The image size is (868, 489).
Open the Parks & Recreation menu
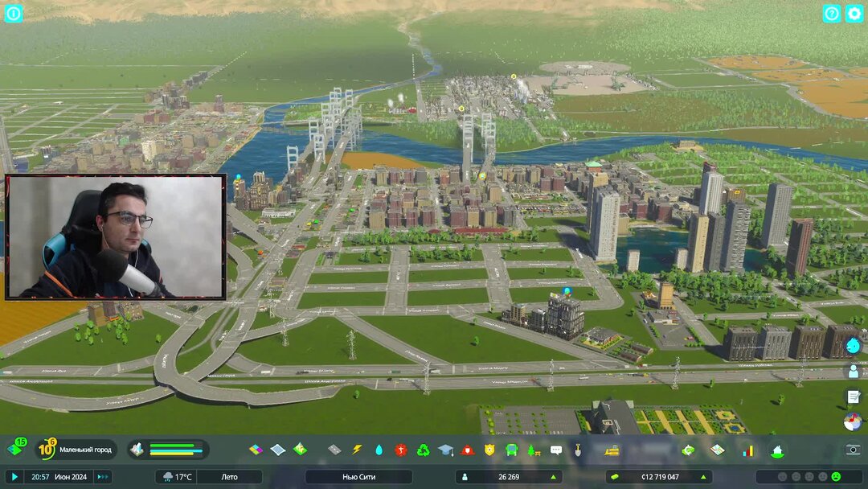click(x=534, y=450)
